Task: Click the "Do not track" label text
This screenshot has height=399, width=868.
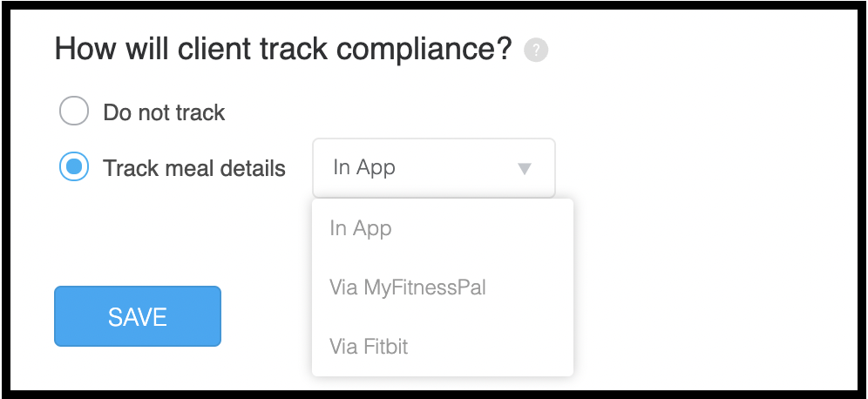Action: pyautogui.click(x=164, y=112)
